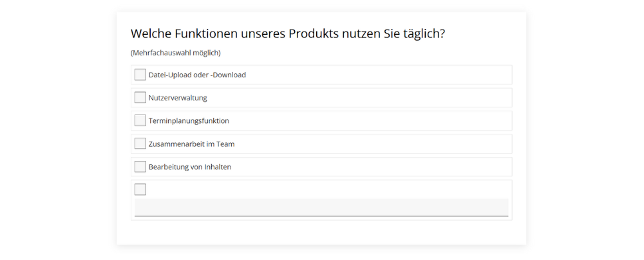Mark the Bearbeitung von Inhalten checkbox

pos(140,167)
